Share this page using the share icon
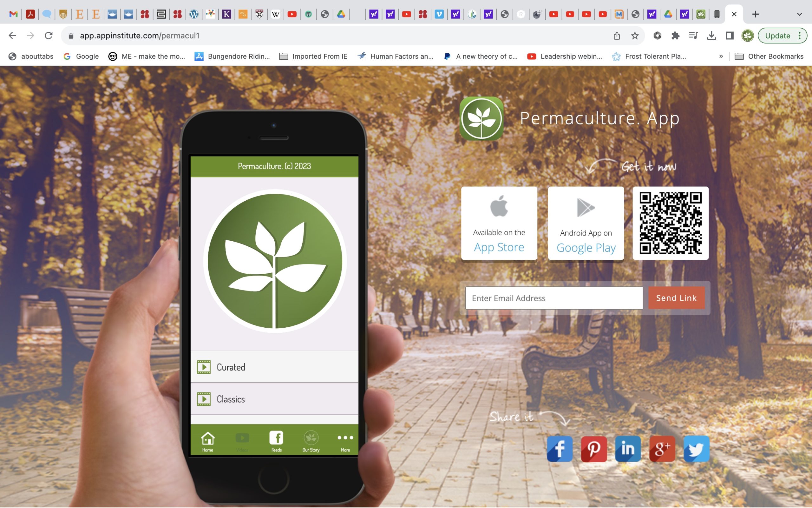Screen dimensions: 812x508 617,36
